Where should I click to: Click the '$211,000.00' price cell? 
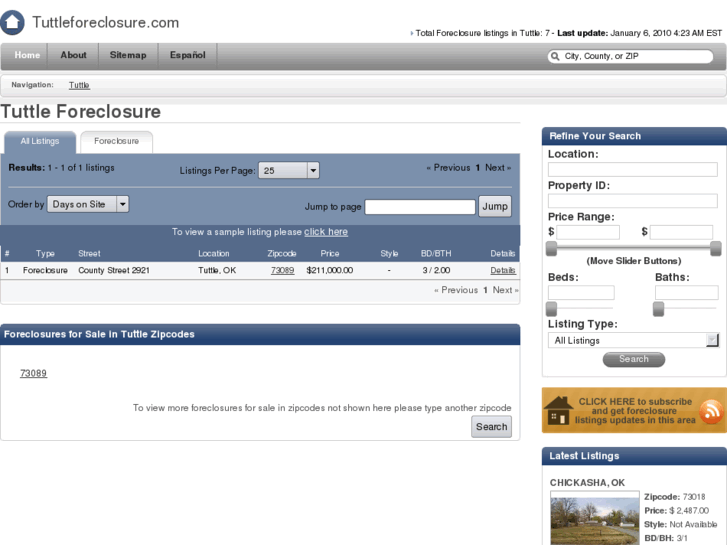(330, 270)
